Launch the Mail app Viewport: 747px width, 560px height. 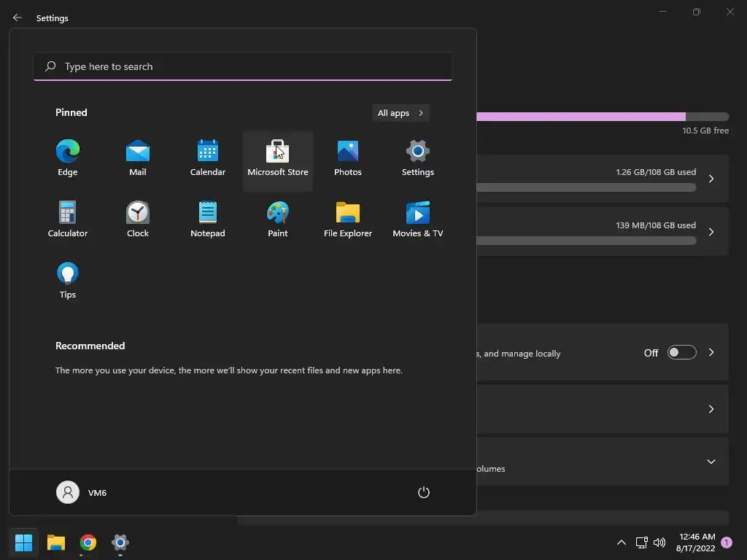tap(138, 160)
